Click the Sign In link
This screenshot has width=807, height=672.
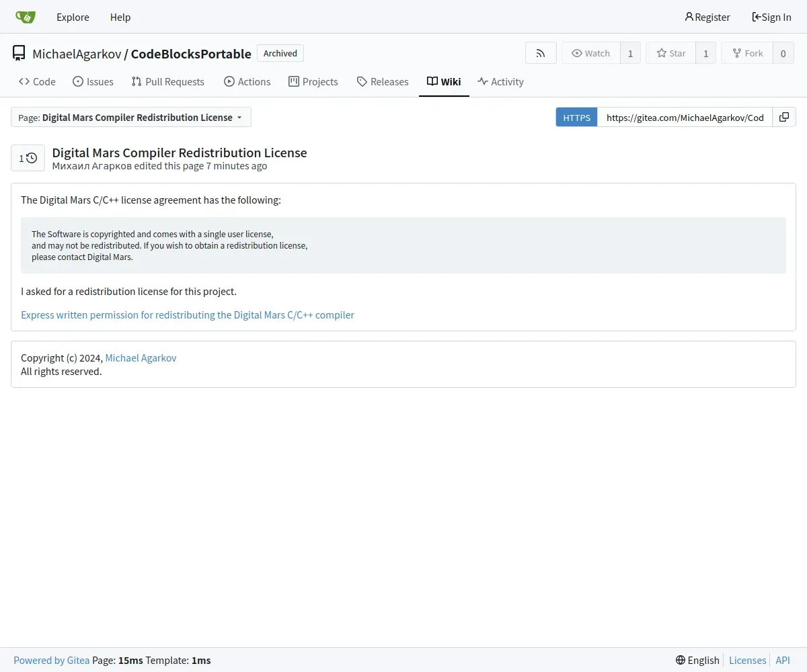tap(771, 17)
